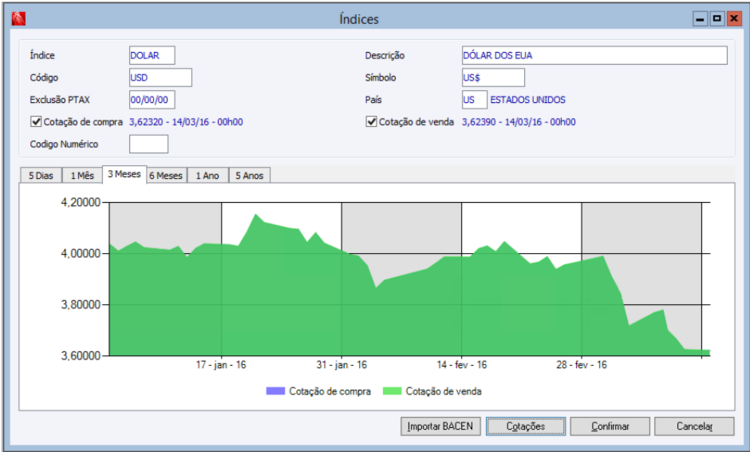Show the 5 Anos chart tab
This screenshot has height=452, width=750.
(x=249, y=176)
